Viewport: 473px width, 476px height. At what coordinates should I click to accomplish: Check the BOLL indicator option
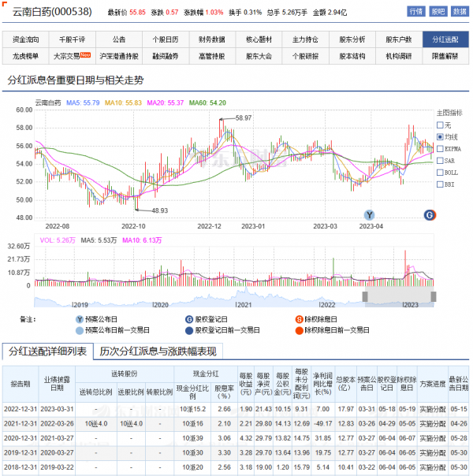440,172
